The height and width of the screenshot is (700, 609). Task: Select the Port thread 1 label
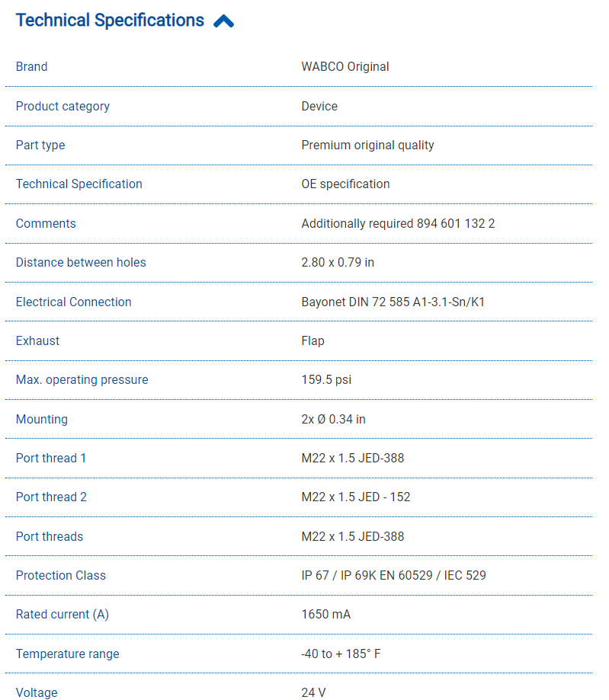(51, 459)
